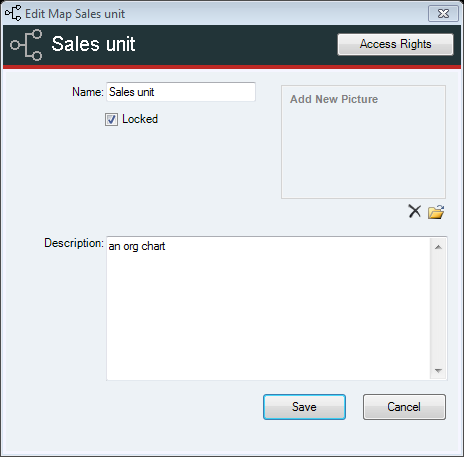This screenshot has width=464, height=457.
Task: Click inside the Description text area
Action: pyautogui.click(x=268, y=308)
